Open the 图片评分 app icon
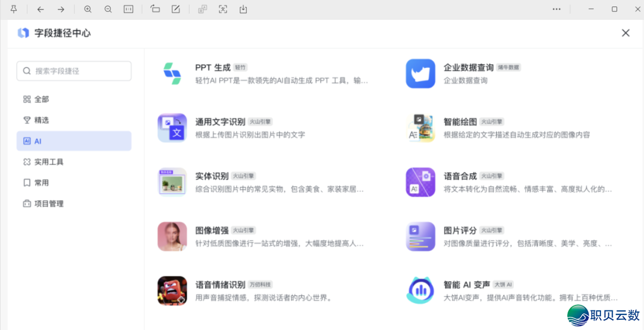The width and height of the screenshot is (644, 330). click(x=420, y=236)
